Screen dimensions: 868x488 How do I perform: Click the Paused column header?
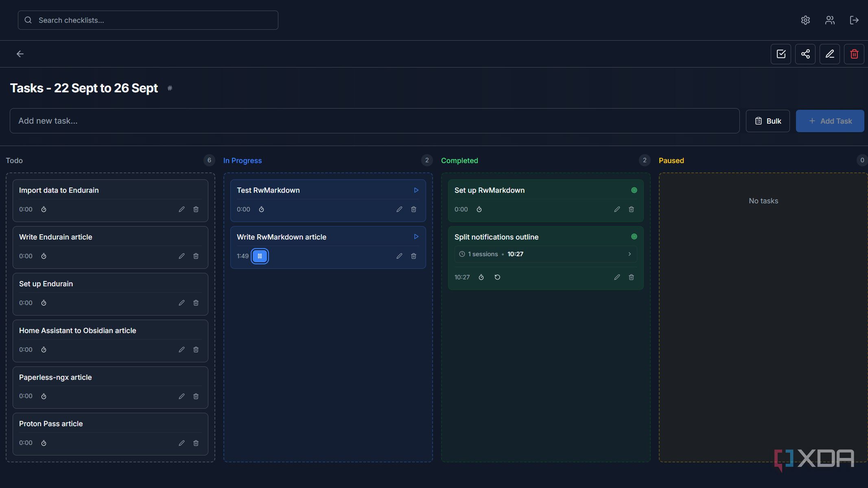click(671, 161)
